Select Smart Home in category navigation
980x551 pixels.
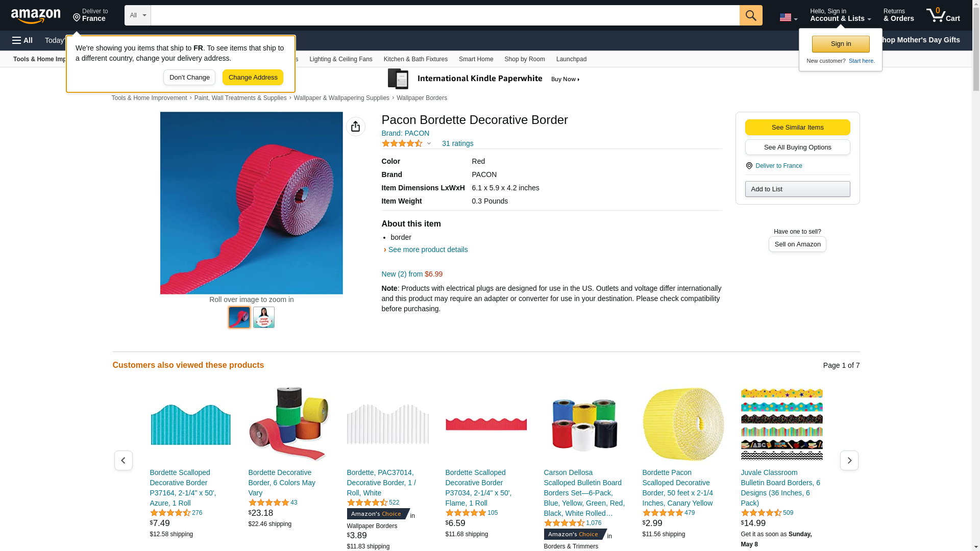click(x=476, y=59)
